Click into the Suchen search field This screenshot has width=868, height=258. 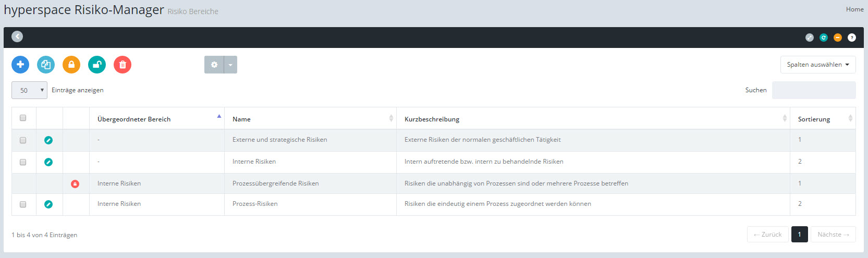click(x=813, y=90)
